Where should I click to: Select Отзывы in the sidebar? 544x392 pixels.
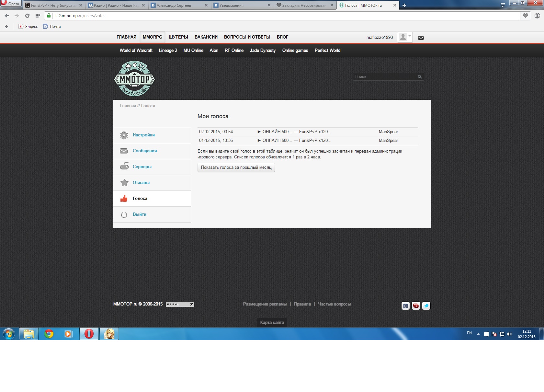tap(141, 183)
